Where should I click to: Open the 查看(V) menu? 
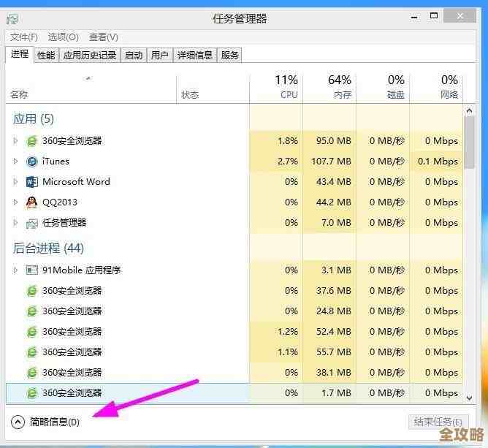click(103, 37)
